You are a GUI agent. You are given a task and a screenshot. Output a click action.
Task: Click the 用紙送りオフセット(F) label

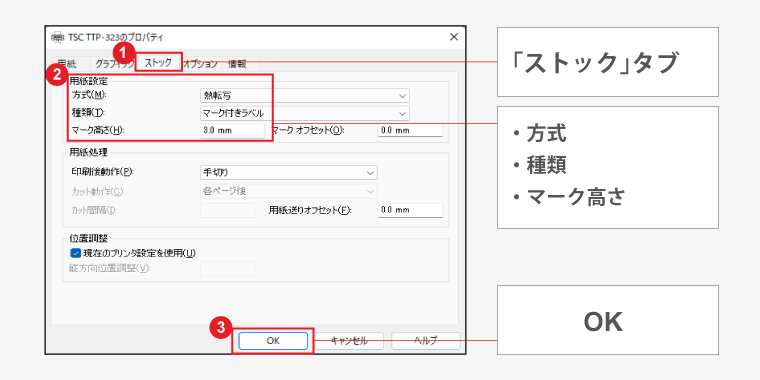(310, 210)
